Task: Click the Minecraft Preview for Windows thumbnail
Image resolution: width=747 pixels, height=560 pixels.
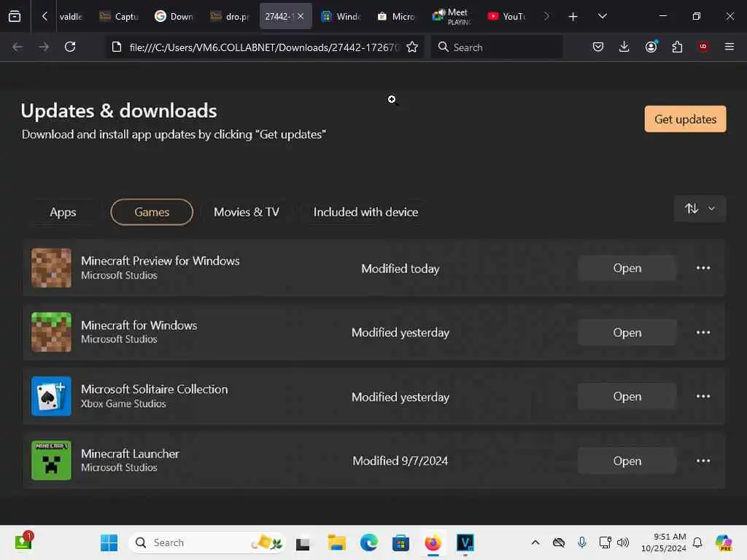Action: [x=52, y=268]
